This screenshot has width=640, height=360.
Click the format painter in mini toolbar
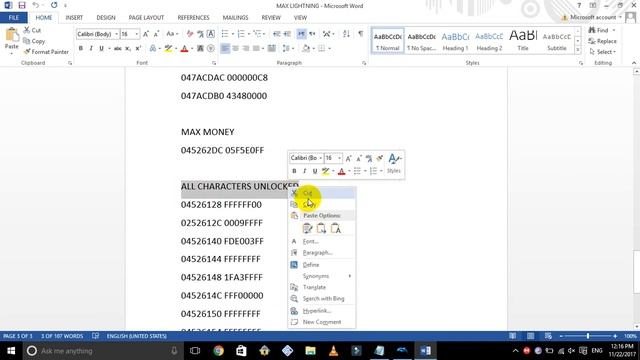(380, 158)
